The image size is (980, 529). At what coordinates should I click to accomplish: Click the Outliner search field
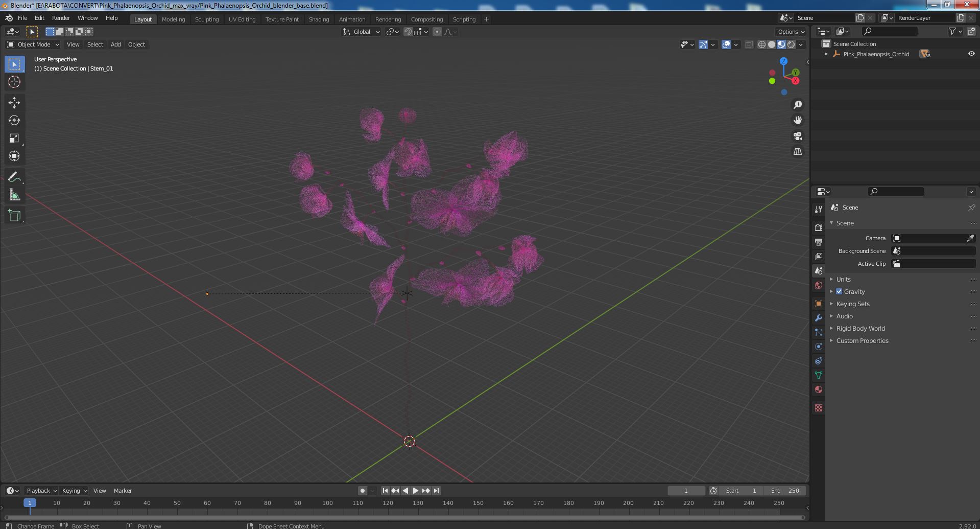pos(889,32)
